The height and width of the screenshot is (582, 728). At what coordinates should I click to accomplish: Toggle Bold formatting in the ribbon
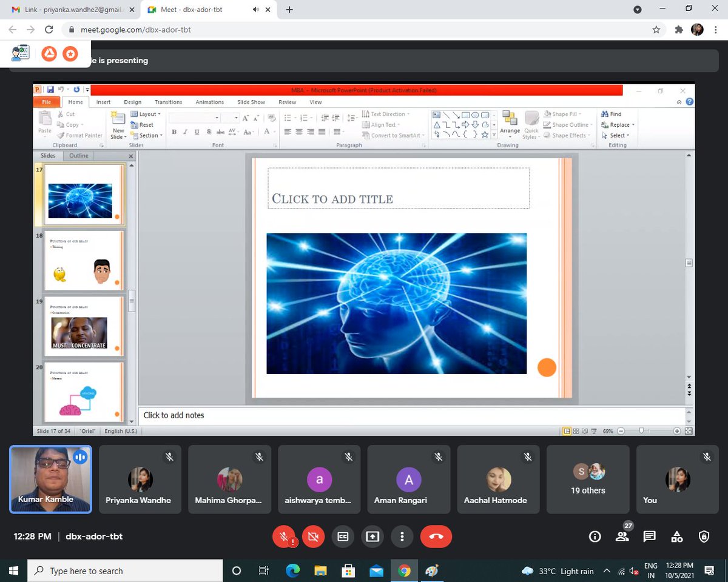(x=174, y=132)
